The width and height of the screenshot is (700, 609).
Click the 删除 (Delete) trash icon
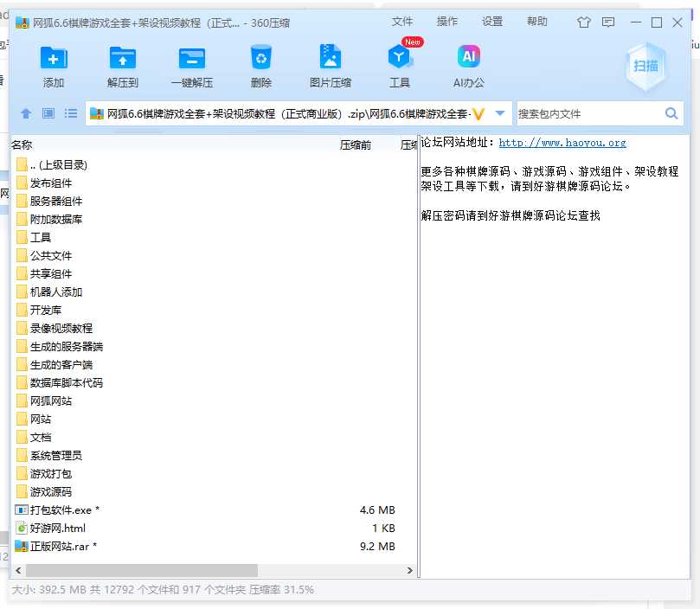[261, 57]
